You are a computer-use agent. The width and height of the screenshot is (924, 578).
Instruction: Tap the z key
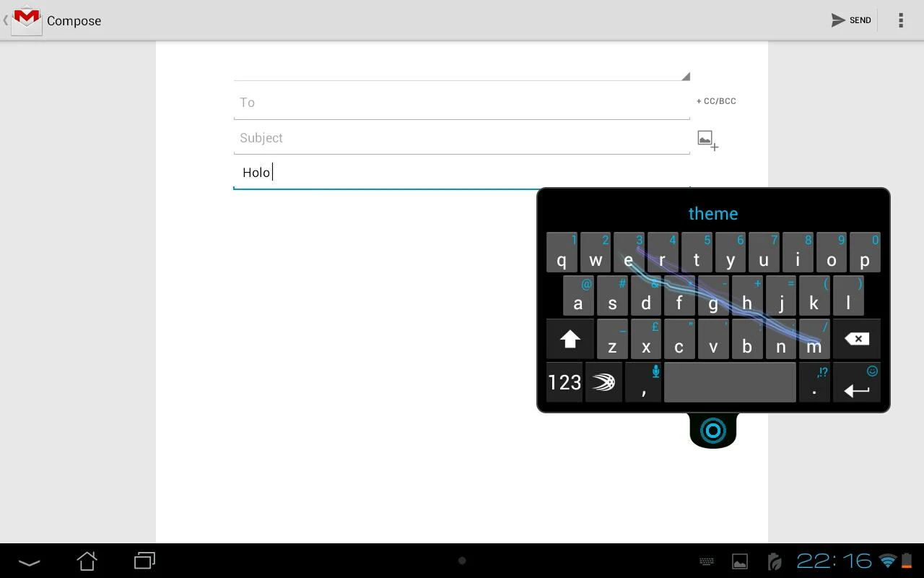click(x=612, y=339)
